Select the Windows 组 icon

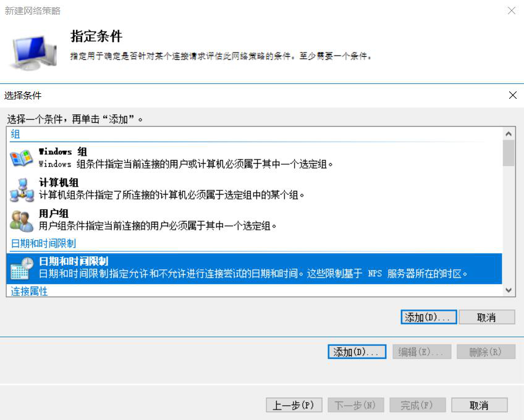coord(22,158)
